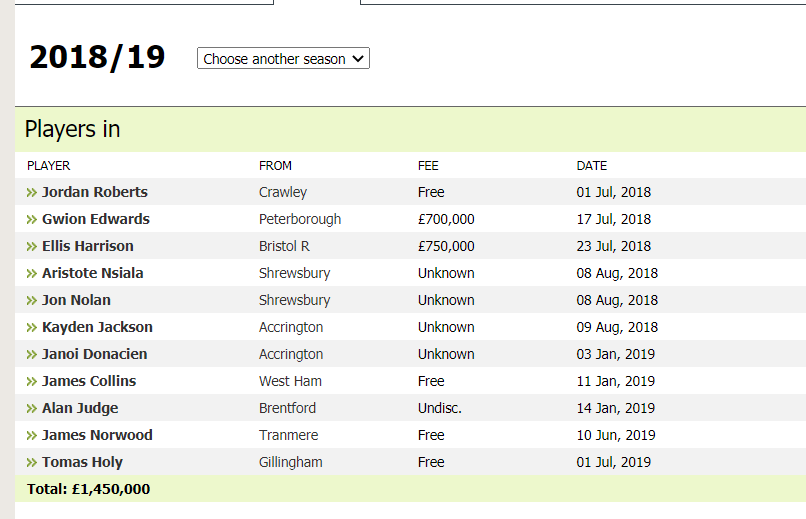Select the Ellis Harrison name link
Viewport: 806px width, 519px height.
87,246
